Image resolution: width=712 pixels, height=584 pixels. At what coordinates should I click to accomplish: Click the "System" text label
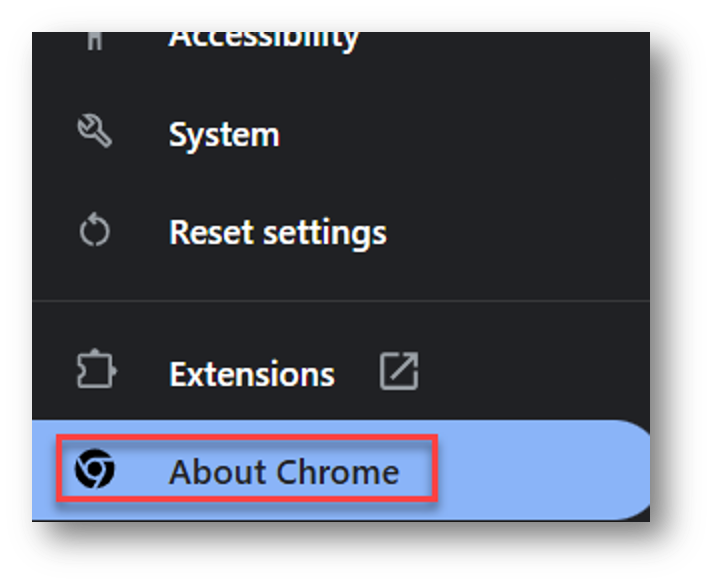224,135
